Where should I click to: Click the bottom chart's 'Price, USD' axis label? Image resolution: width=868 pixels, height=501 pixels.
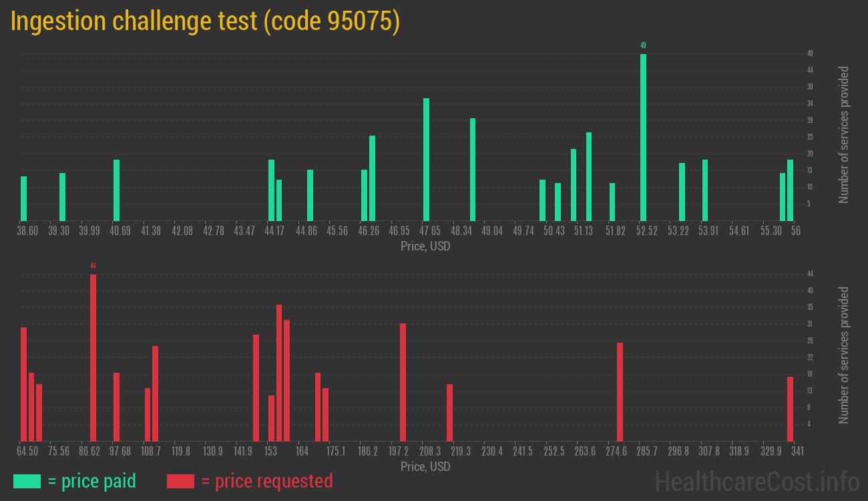426,467
